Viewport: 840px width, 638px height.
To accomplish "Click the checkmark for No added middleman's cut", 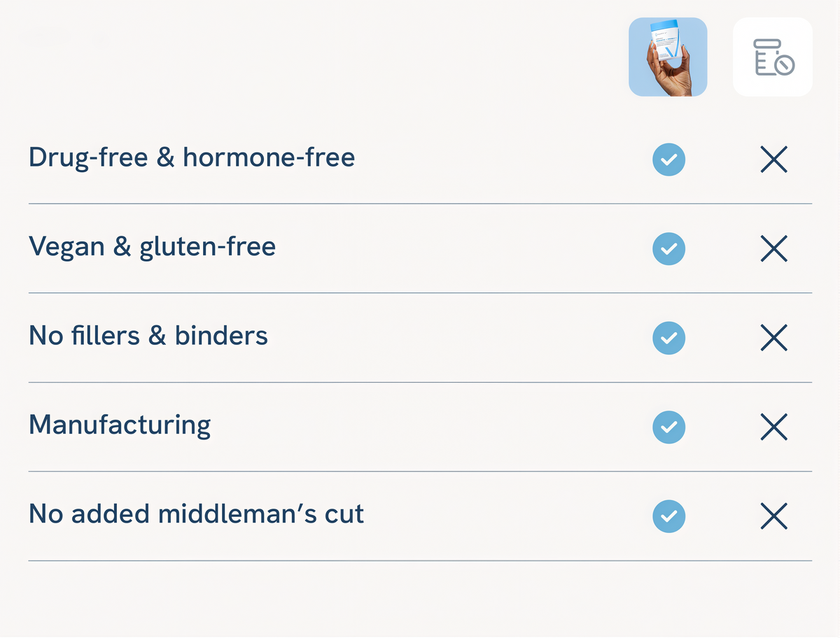I will point(669,516).
